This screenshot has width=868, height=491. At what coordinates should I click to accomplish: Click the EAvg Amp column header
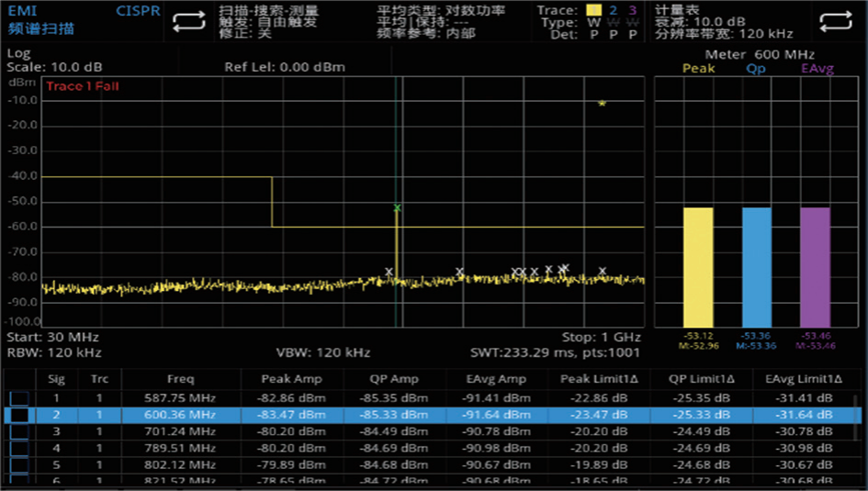tap(495, 379)
